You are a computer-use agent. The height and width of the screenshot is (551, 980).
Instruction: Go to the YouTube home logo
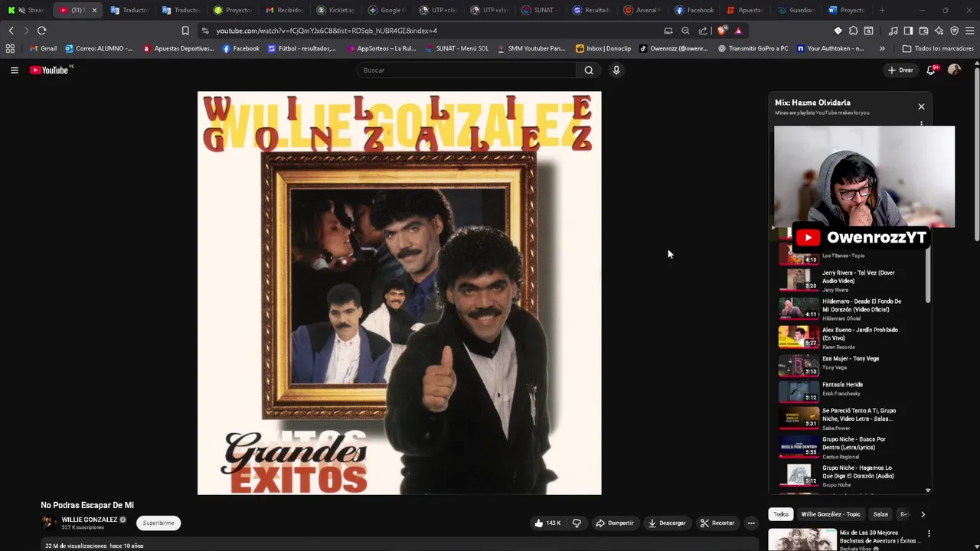(x=51, y=70)
